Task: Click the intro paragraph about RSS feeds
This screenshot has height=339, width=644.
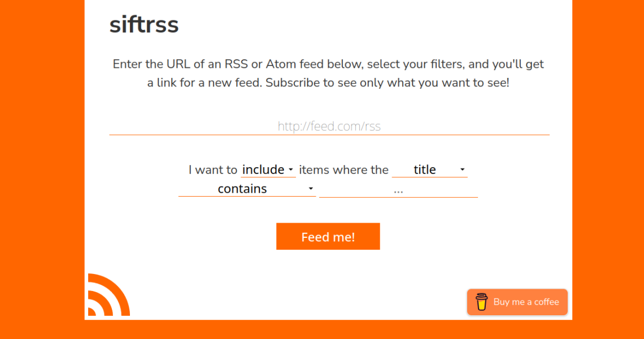Action: (x=328, y=73)
